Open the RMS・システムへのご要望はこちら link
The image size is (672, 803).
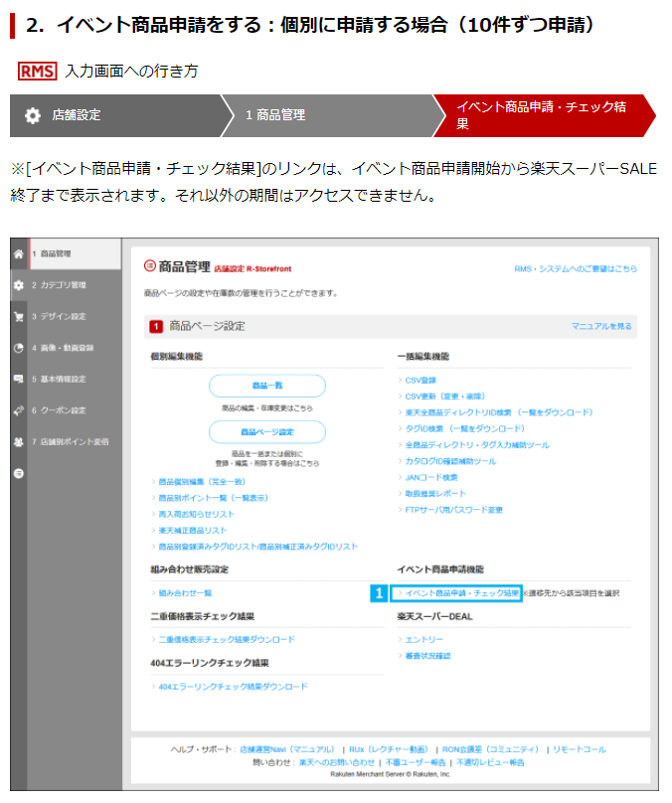576,269
